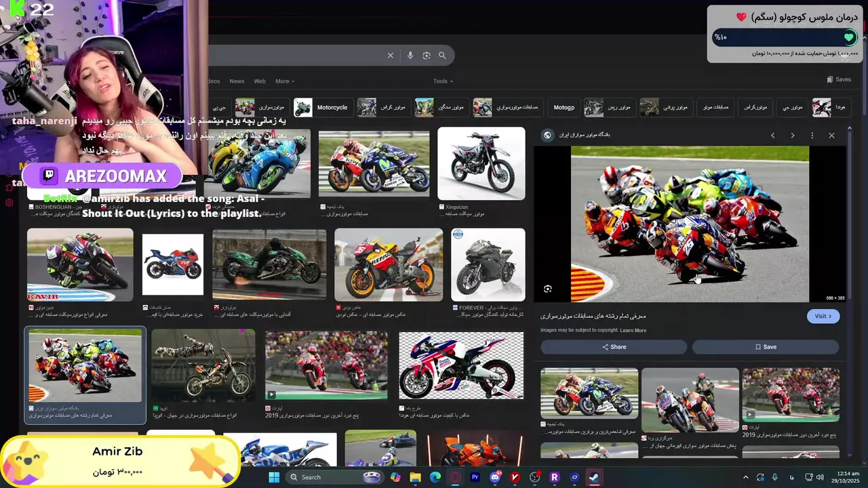The width and height of the screenshot is (868, 488).
Task: Select the Motogp filter chip
Action: tap(564, 107)
